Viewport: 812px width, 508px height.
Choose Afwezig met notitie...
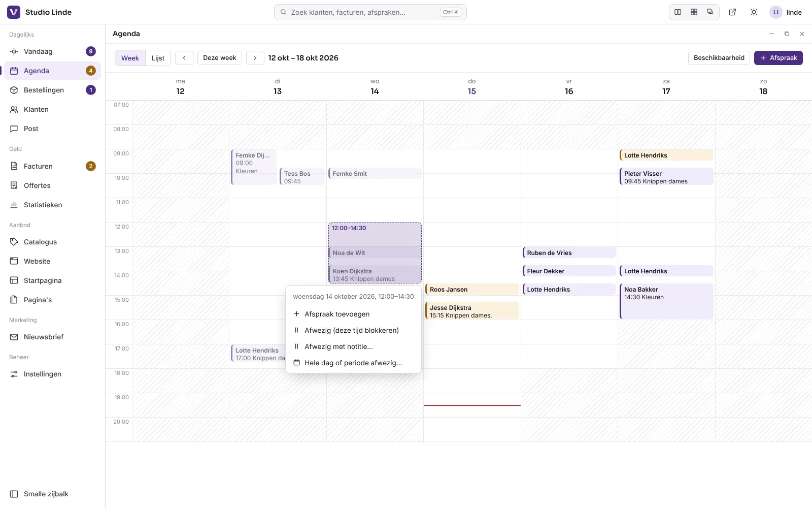pos(354,346)
